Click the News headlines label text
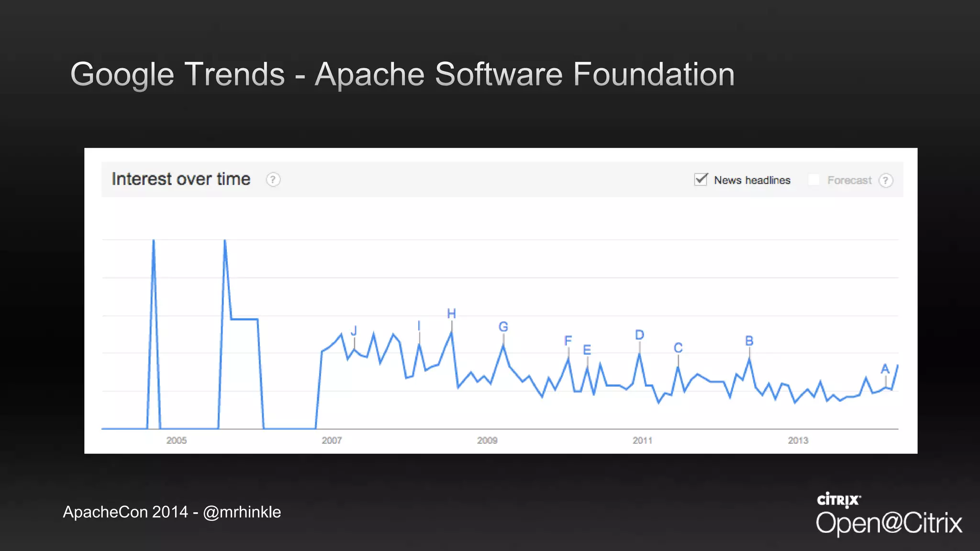980x551 pixels. [x=752, y=180]
